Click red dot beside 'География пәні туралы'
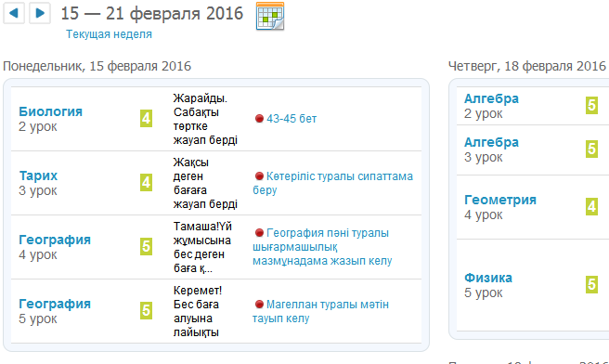This screenshot has width=609, height=364. click(x=259, y=233)
